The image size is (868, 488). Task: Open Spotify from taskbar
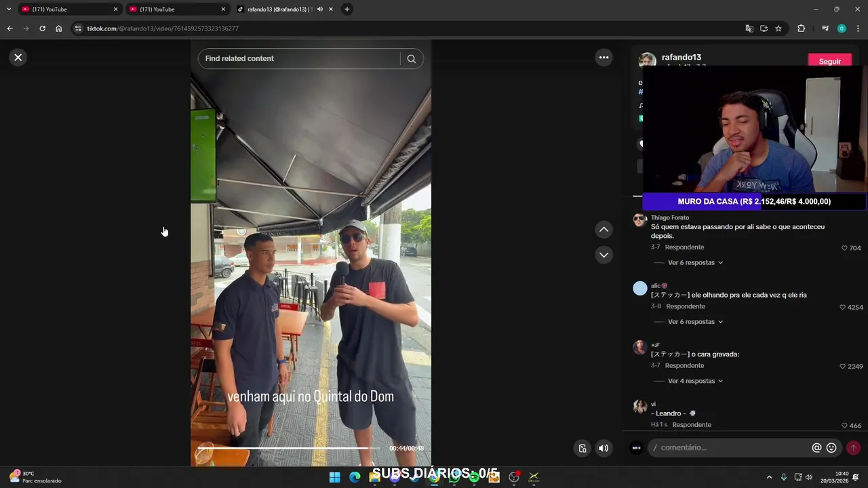[474, 477]
